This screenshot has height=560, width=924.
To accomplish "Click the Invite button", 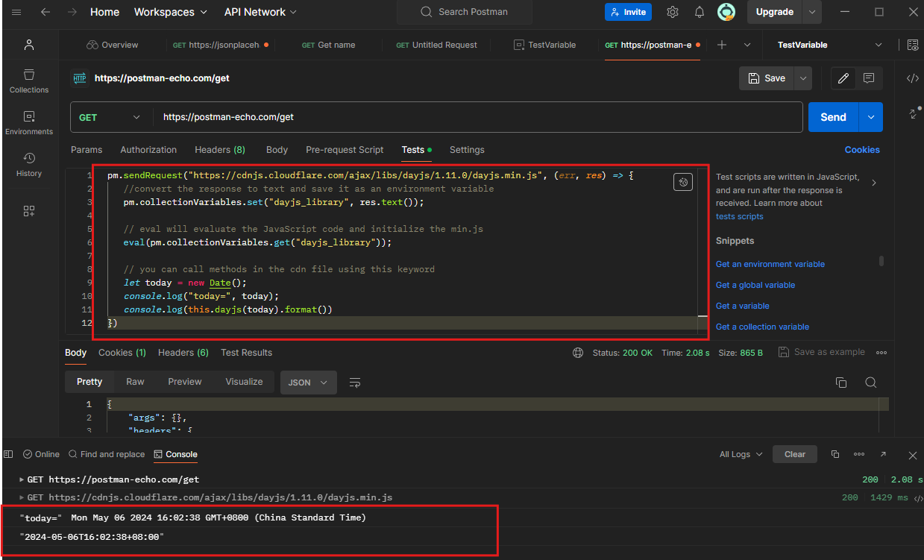I will click(x=628, y=12).
